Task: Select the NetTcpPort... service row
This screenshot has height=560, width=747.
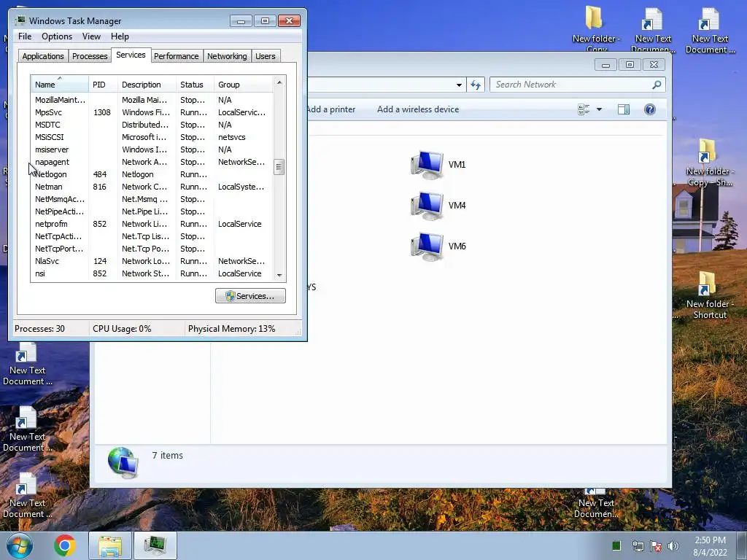Action: point(152,249)
